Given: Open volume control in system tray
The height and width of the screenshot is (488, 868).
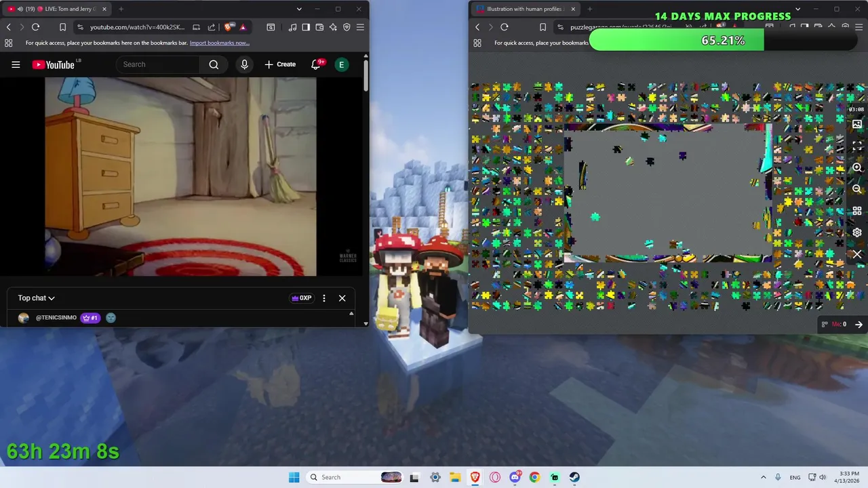Looking at the screenshot, I should pyautogui.click(x=823, y=477).
